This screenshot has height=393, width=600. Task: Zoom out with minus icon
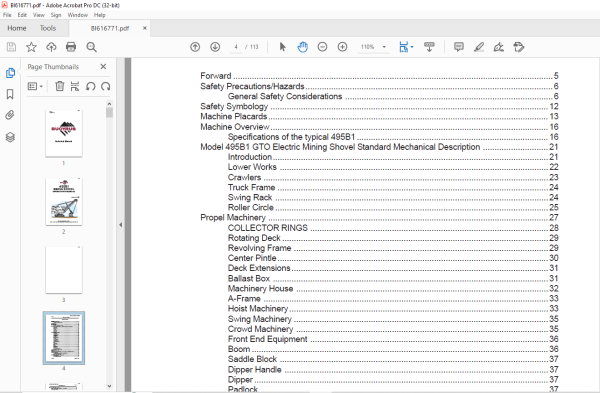[x=323, y=47]
